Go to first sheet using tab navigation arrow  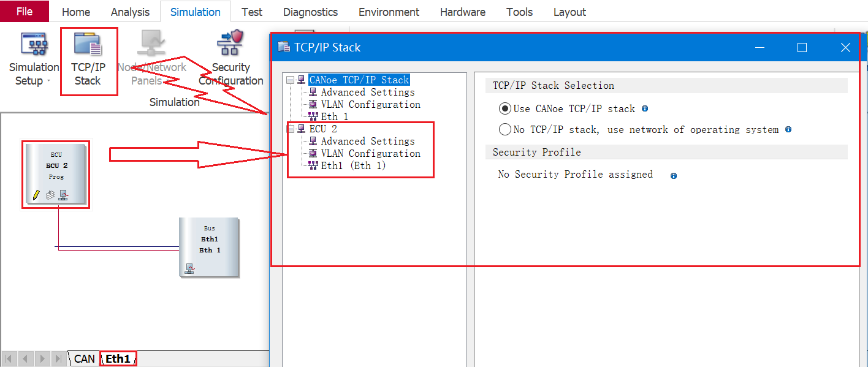[x=9, y=358]
